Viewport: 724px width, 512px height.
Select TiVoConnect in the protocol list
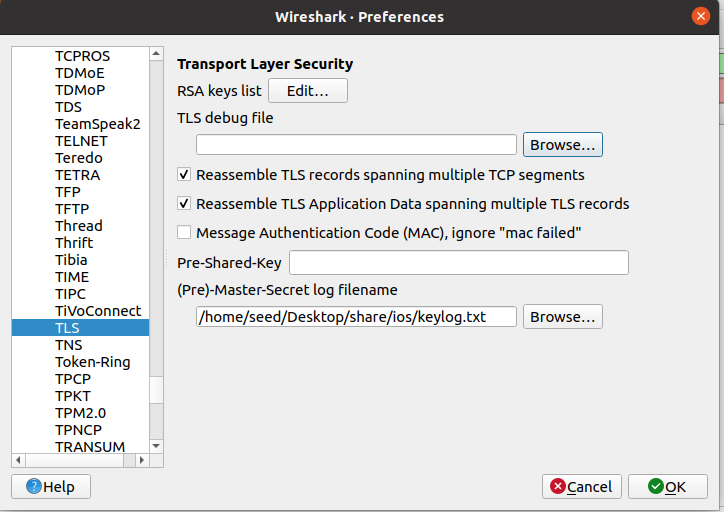(98, 311)
